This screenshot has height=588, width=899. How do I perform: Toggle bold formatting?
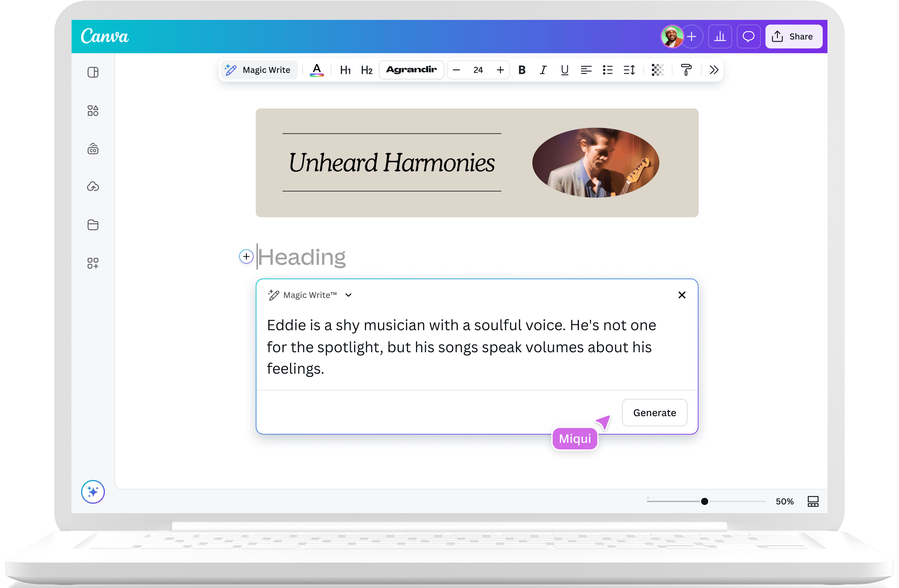522,70
